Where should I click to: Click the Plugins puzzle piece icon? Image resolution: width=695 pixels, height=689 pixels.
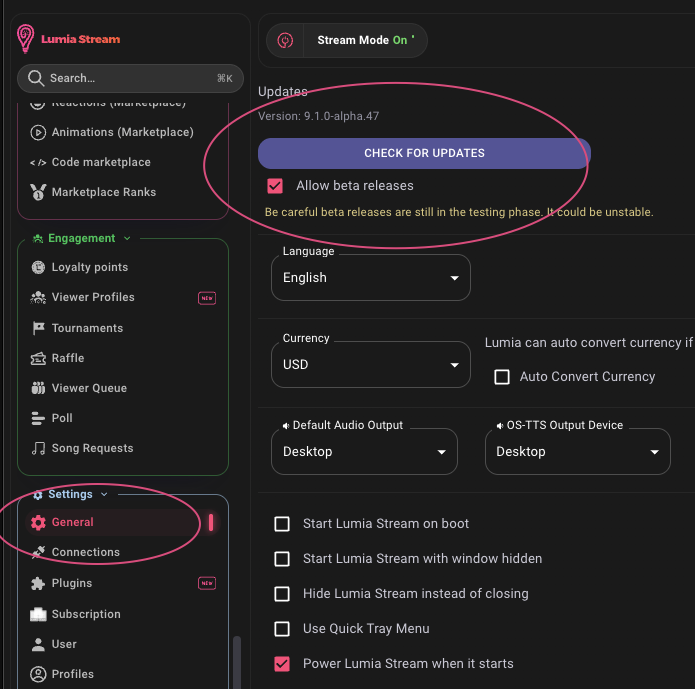point(38,583)
